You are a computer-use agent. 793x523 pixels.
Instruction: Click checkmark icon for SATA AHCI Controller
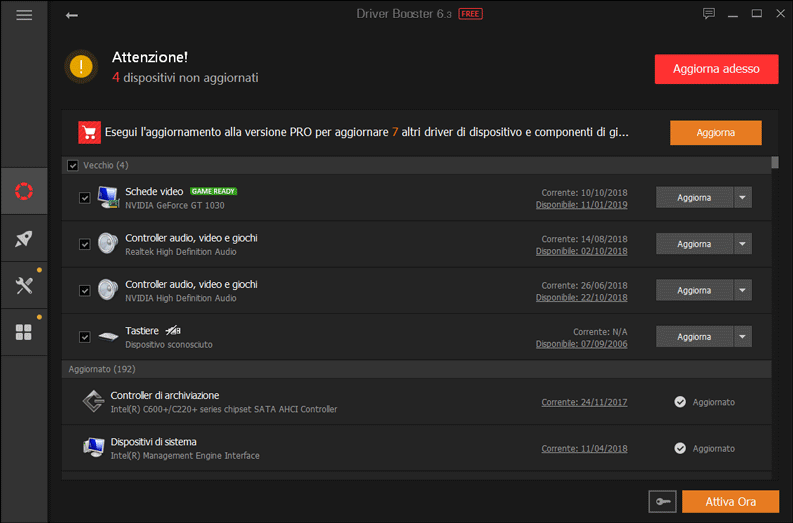[680, 402]
